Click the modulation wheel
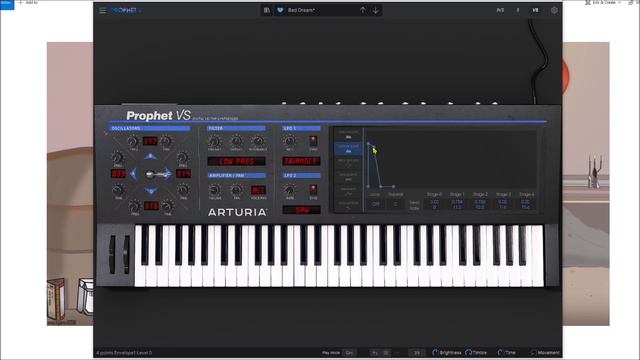 [126, 255]
